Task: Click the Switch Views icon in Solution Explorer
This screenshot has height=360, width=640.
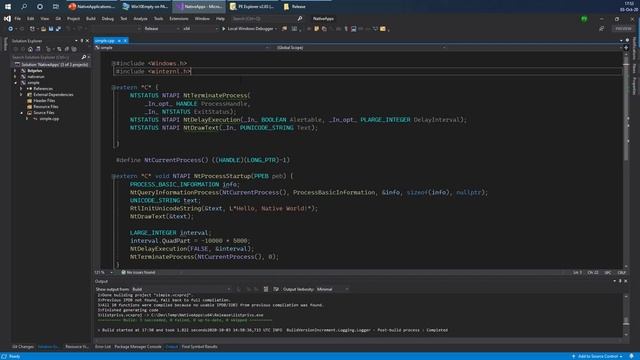Action: [38, 49]
